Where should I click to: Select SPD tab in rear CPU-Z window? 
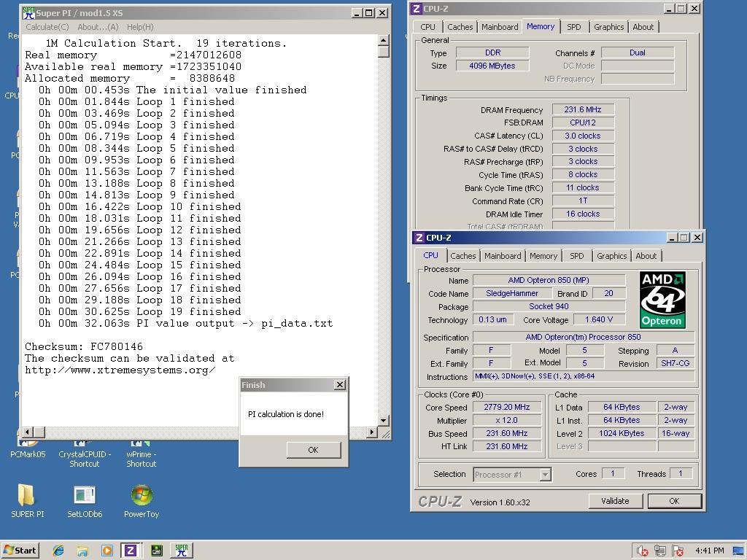573,27
